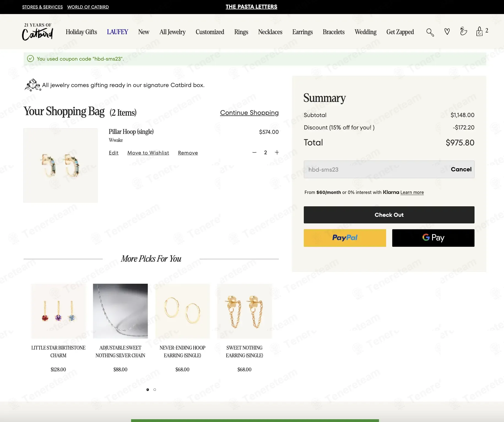Click the Klarna Learn more link
Viewport: 504px width, 422px height.
tap(412, 192)
